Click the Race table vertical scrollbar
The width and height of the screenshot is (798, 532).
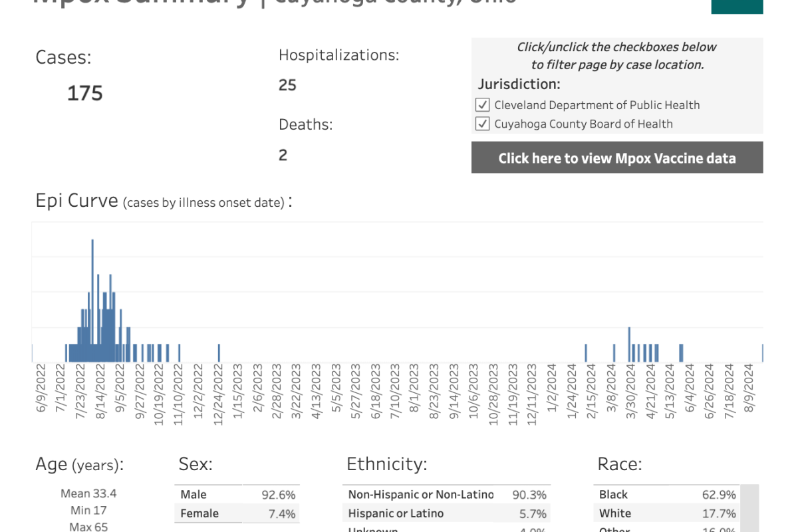750,508
